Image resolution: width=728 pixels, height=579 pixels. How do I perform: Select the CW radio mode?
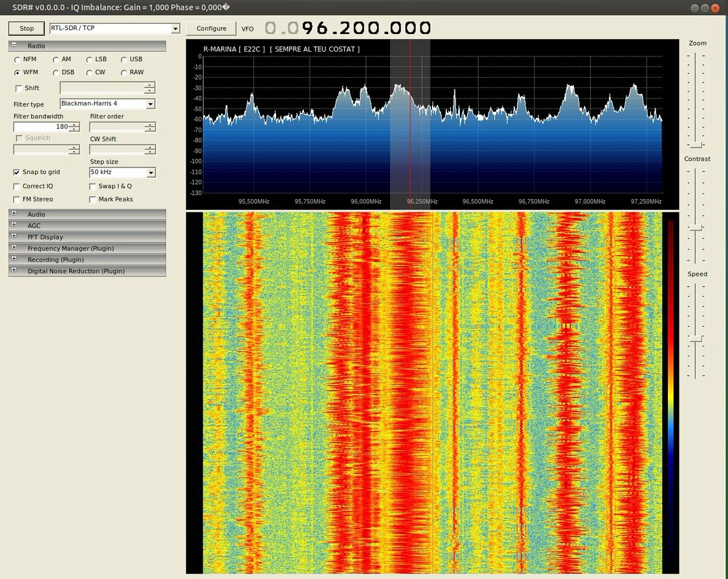coord(89,72)
